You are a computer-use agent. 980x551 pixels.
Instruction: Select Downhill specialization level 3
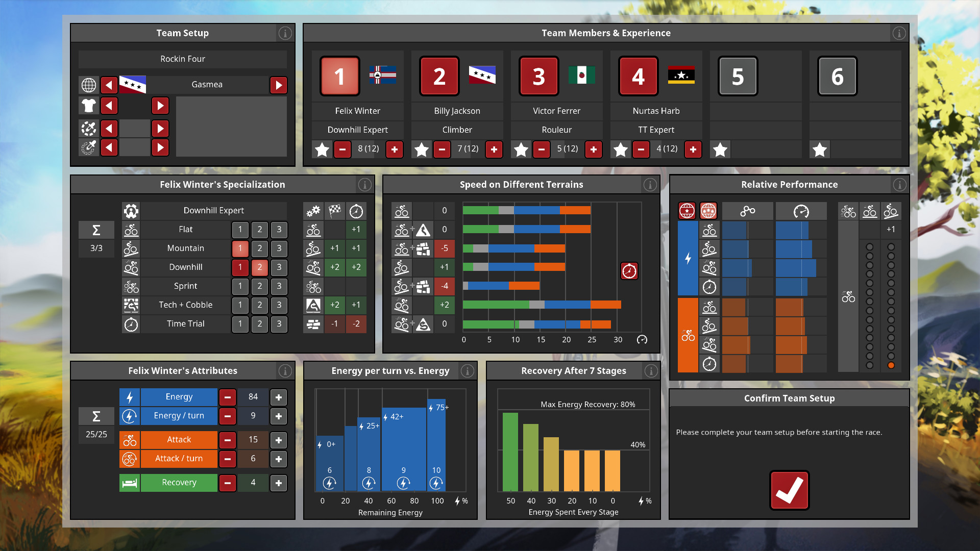click(x=279, y=267)
